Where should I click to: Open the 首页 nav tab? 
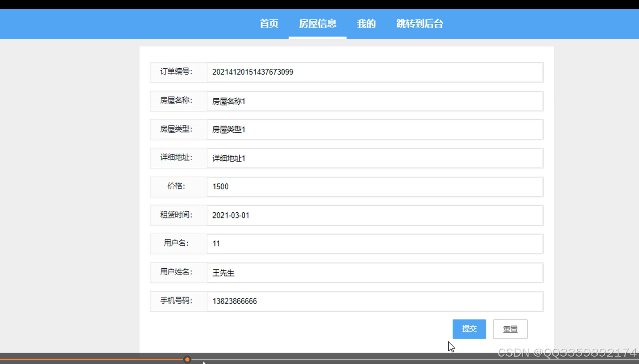click(269, 24)
